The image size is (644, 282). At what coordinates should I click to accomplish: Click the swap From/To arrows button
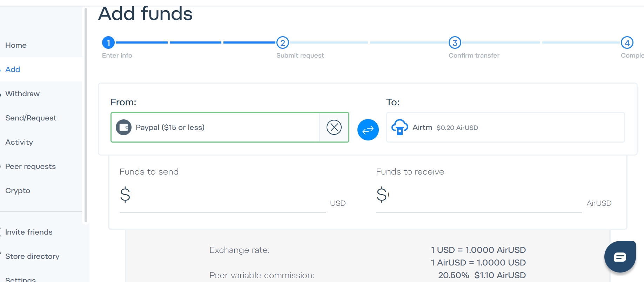[368, 130]
